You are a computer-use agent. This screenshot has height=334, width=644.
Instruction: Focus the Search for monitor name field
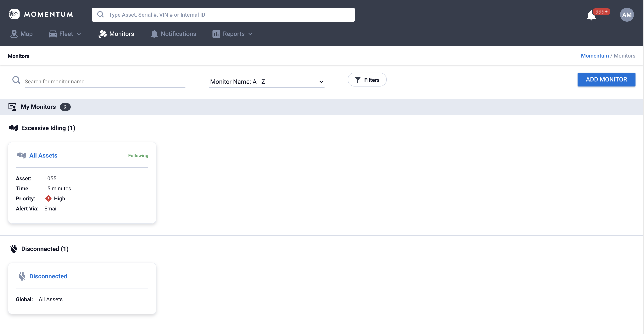105,81
